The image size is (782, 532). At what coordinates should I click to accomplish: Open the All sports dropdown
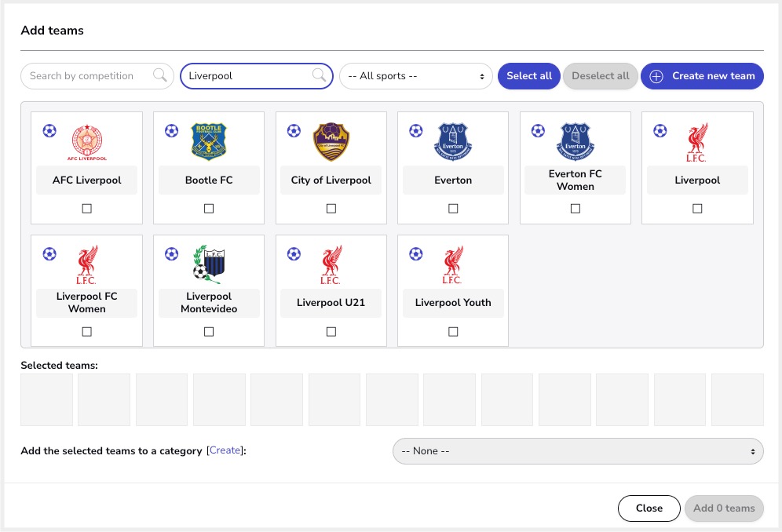[416, 76]
